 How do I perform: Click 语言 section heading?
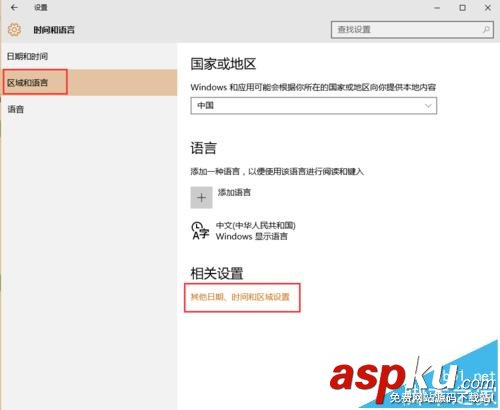click(203, 148)
